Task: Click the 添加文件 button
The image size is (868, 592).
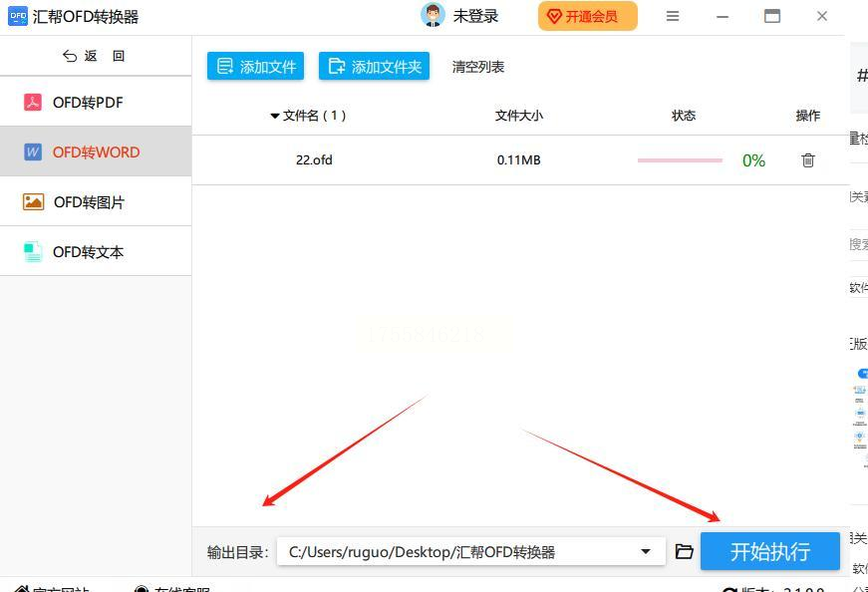Action: [x=256, y=67]
